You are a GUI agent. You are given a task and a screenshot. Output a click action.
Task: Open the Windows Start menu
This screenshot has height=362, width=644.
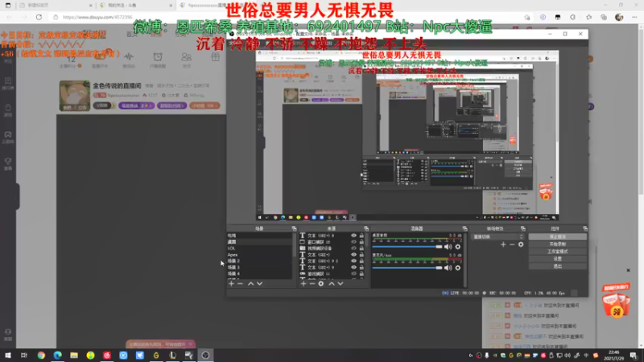tap(8, 355)
